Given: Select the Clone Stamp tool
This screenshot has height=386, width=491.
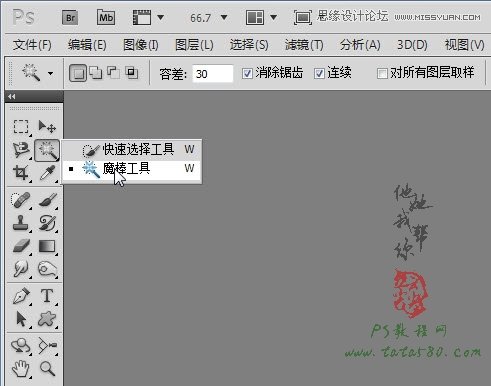Looking at the screenshot, I should [21, 223].
